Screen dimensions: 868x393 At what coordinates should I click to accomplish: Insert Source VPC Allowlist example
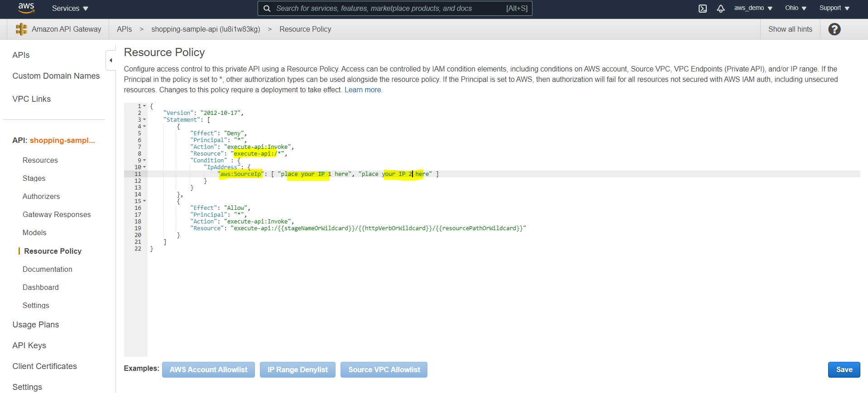384,369
